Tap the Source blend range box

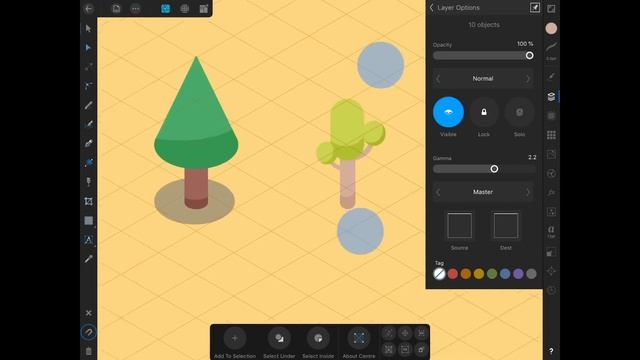(460, 225)
